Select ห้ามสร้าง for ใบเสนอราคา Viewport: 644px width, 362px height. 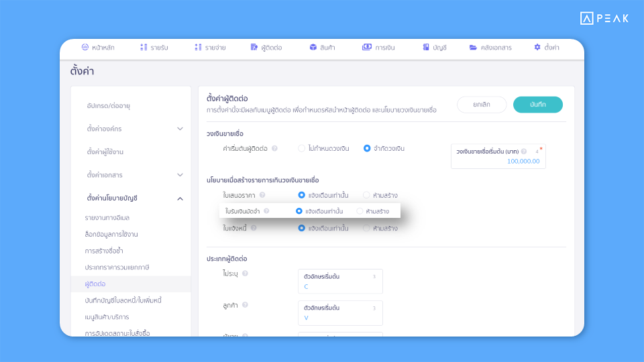[x=366, y=195]
